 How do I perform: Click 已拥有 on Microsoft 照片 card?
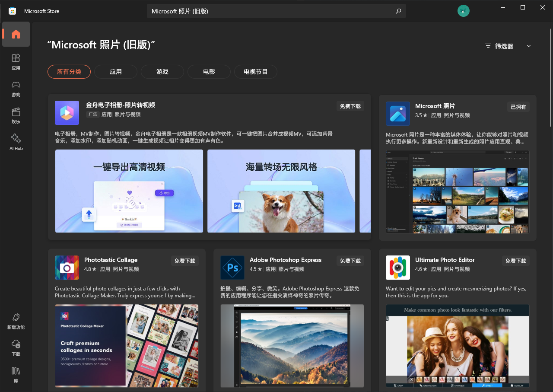point(518,107)
